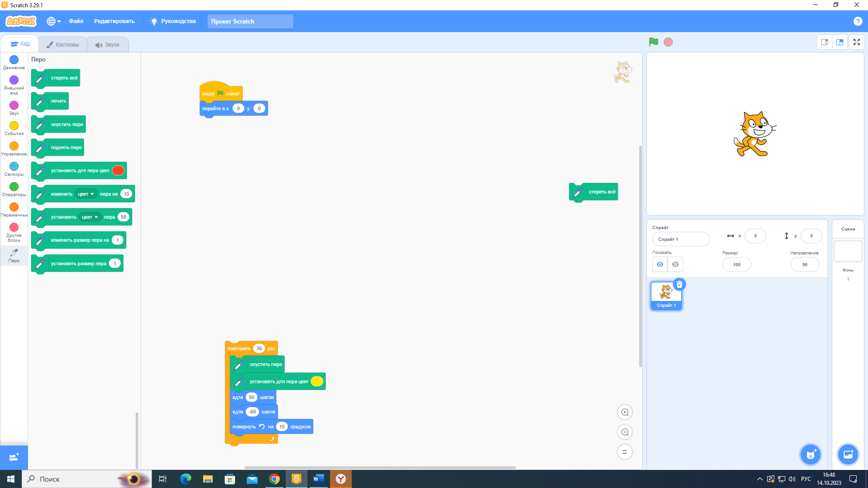Image resolution: width=868 pixels, height=488 pixels.
Task: Expand dropdown in 'установить цвет пера' block
Action: 90,217
